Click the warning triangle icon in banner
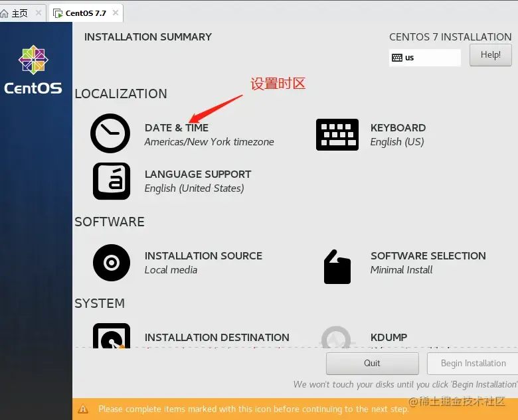 [x=83, y=409]
